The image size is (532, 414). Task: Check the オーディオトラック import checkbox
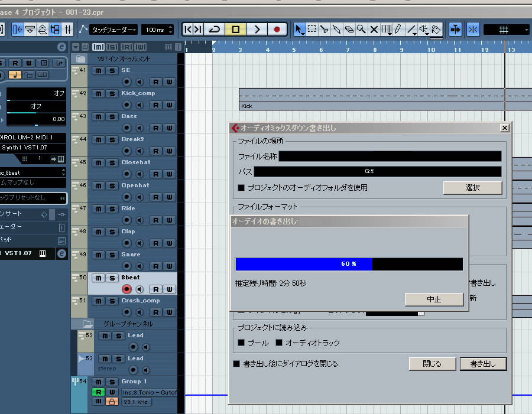pos(279,343)
